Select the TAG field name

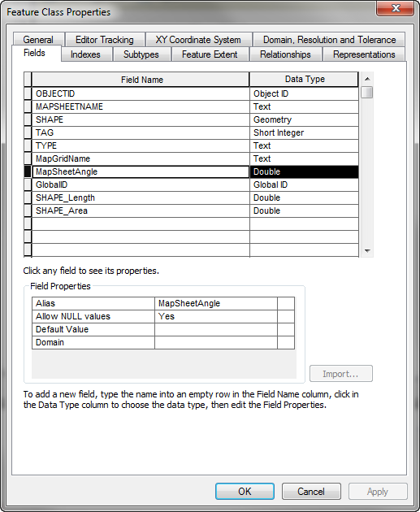coord(141,133)
